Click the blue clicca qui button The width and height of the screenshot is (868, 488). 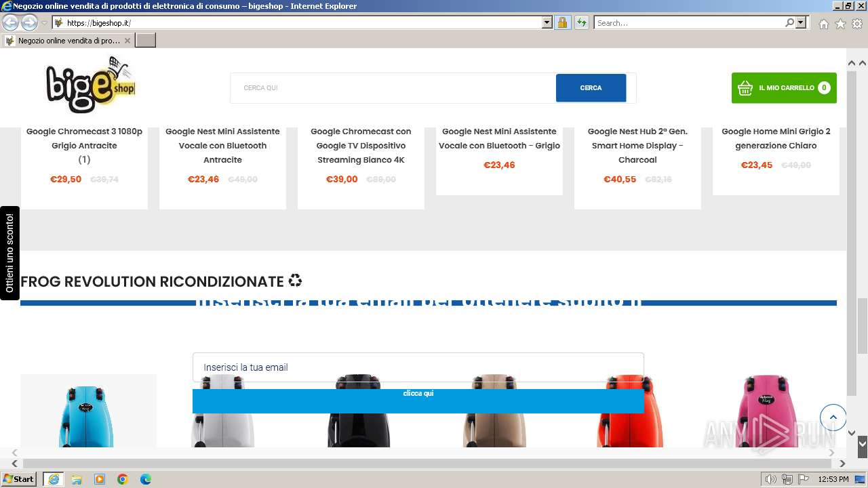click(x=418, y=401)
